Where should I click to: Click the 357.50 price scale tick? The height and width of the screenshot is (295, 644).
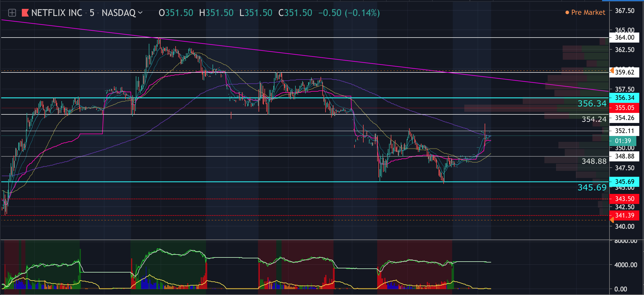[625, 89]
